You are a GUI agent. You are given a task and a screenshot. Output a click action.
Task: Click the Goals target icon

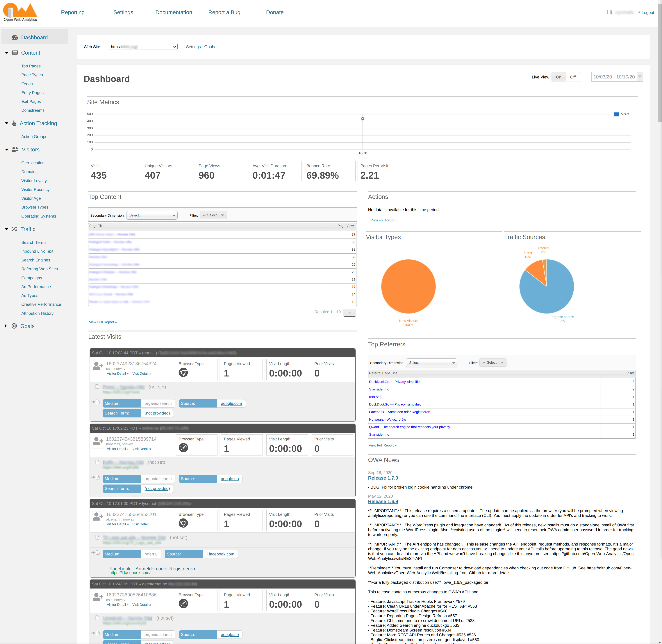click(14, 326)
